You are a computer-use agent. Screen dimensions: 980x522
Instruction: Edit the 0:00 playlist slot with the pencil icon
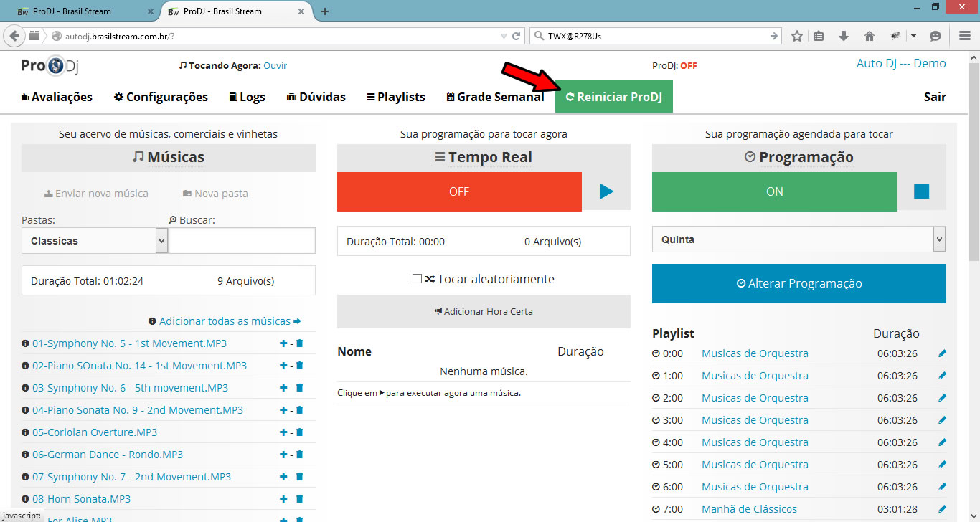click(942, 353)
